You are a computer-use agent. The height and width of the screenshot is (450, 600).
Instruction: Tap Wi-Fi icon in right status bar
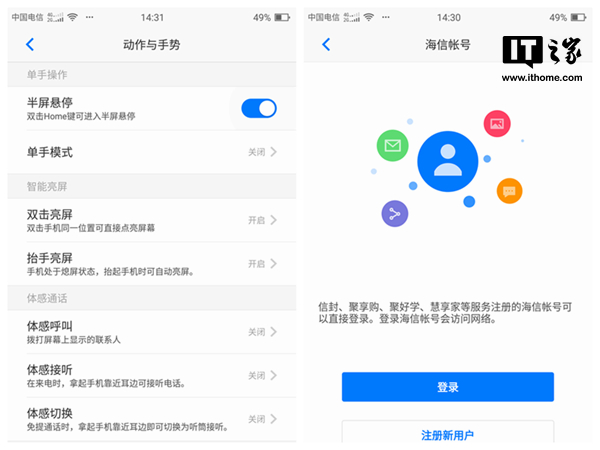click(x=368, y=17)
